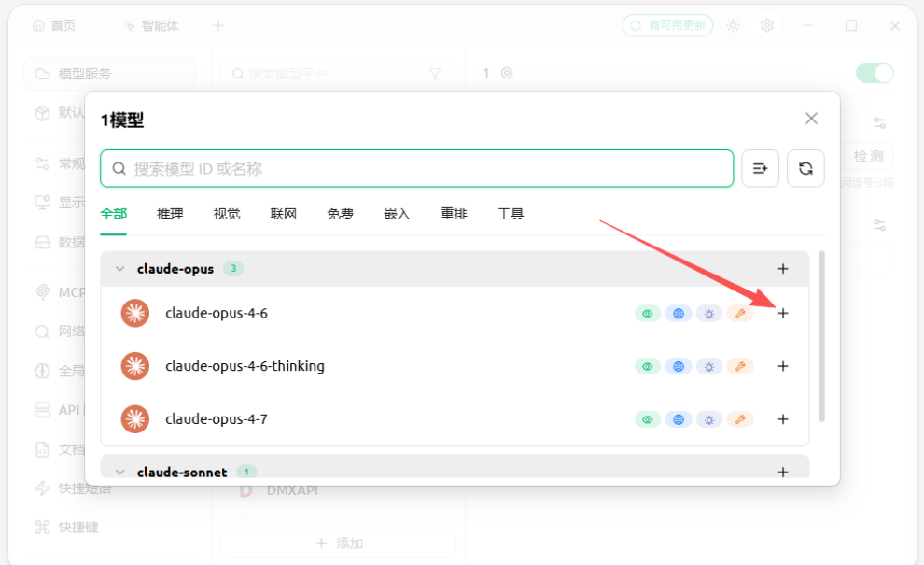Image resolution: width=924 pixels, height=565 pixels.
Task: Add all models in claude-sonnet group
Action: 782,472
